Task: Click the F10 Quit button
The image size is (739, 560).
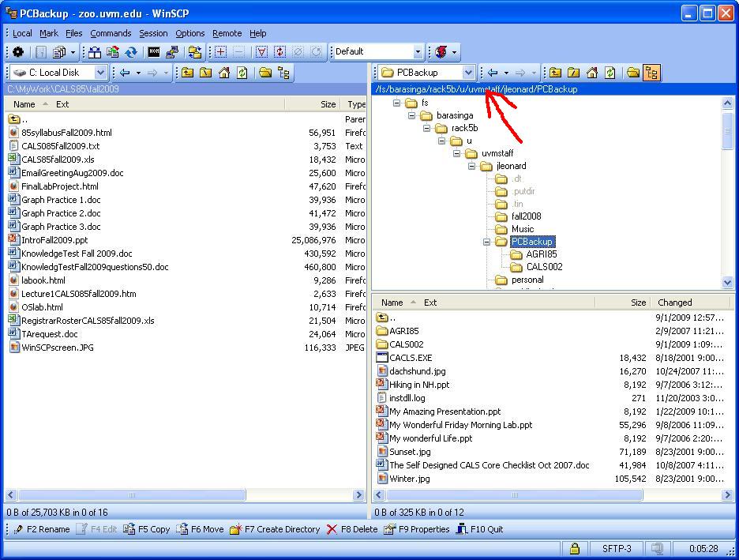Action: pyautogui.click(x=480, y=529)
